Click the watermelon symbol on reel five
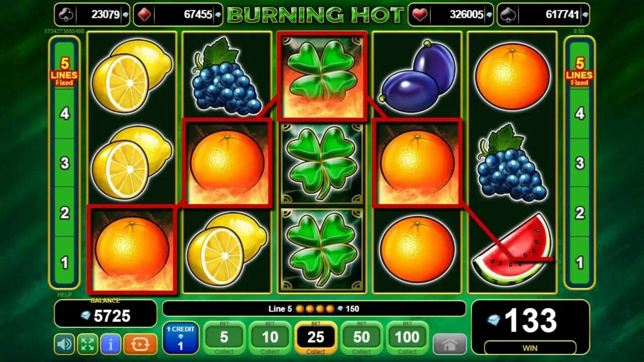The height and width of the screenshot is (362, 644). pos(512,249)
